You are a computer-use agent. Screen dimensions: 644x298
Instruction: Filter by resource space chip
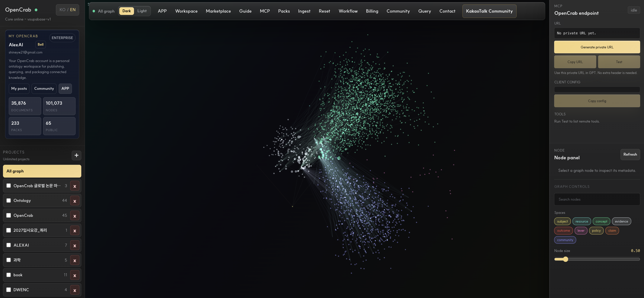click(581, 221)
